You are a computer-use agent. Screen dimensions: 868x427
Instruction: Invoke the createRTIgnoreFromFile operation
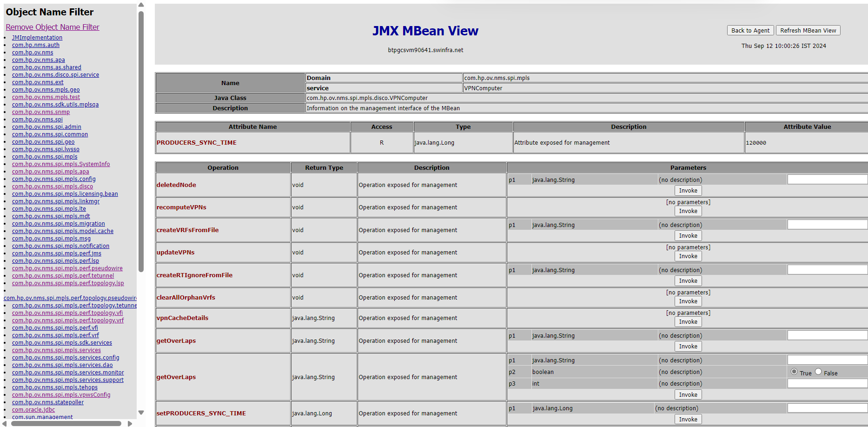[688, 281]
